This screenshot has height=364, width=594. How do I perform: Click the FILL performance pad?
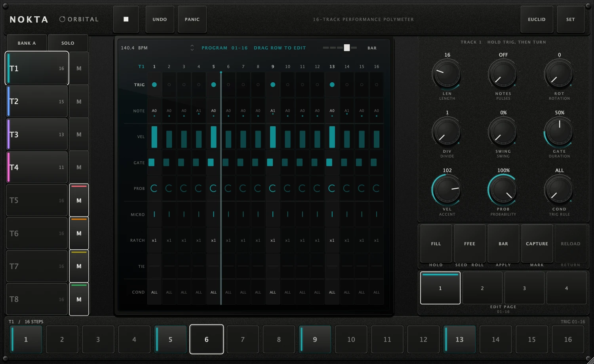(x=436, y=244)
